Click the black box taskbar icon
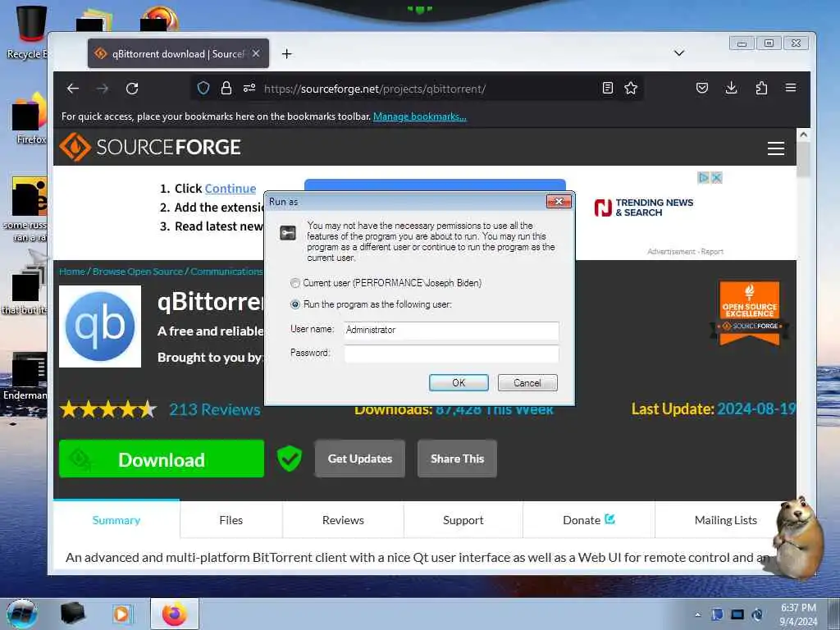The height and width of the screenshot is (630, 840). click(x=72, y=614)
